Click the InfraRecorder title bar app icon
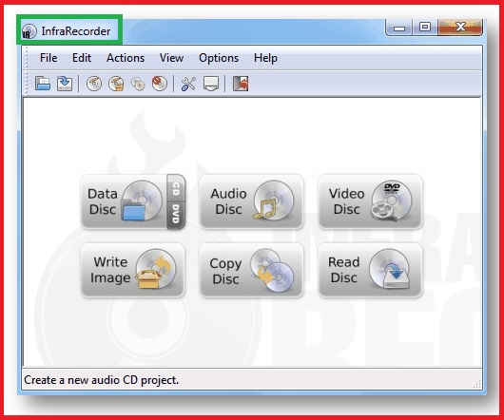 [29, 31]
